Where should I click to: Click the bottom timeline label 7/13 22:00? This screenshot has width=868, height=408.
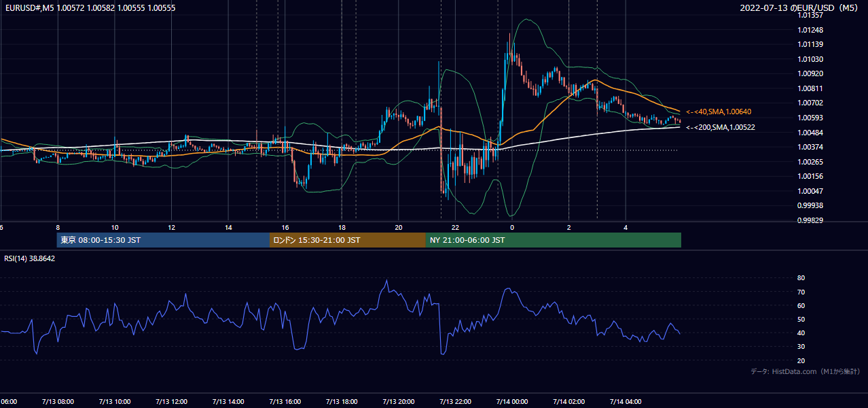(455, 401)
